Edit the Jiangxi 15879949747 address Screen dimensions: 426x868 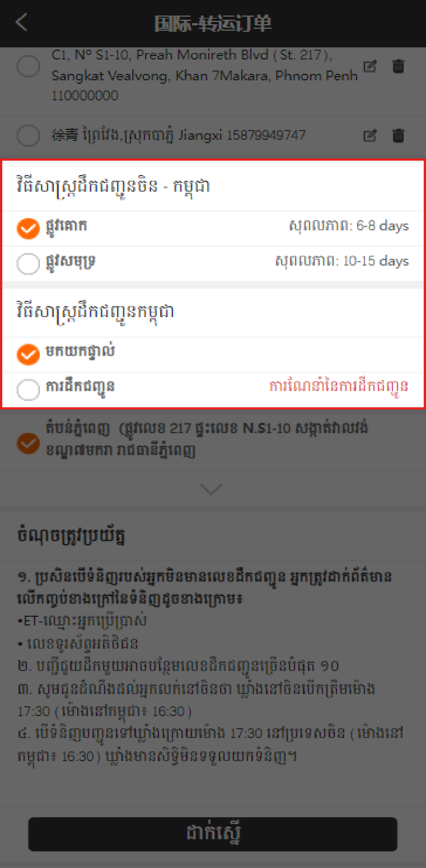click(370, 135)
